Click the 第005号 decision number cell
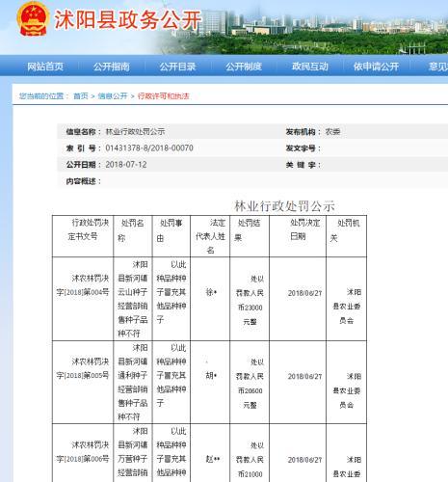Screen dimensions: 448x482 (83, 382)
